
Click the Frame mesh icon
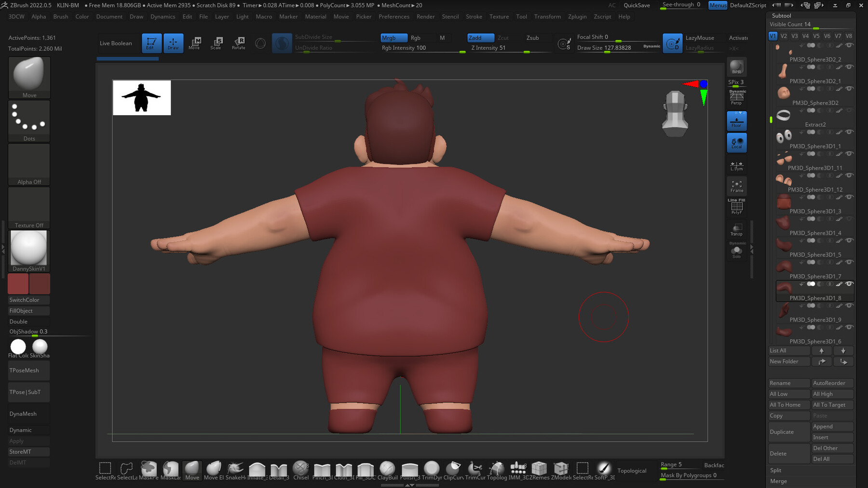pyautogui.click(x=736, y=186)
